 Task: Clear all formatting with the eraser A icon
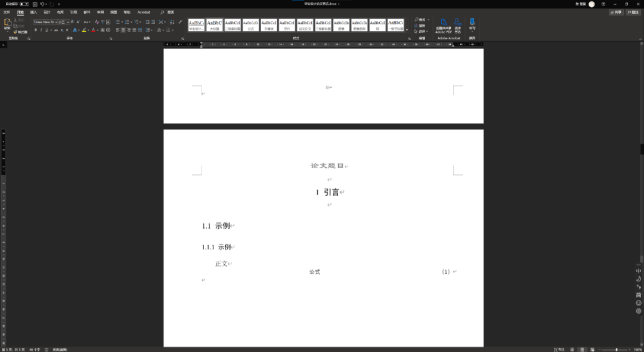click(97, 21)
